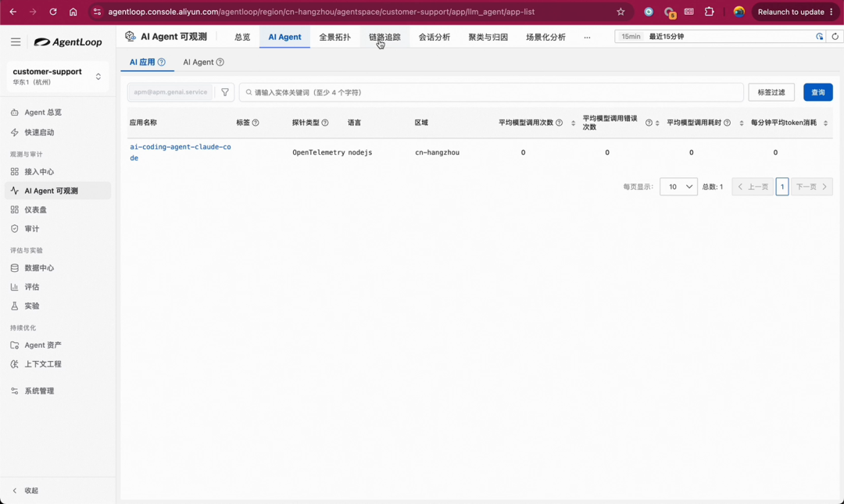Click the auto-refresh icon in time picker
Screen dimensions: 844x504
[x=819, y=37]
